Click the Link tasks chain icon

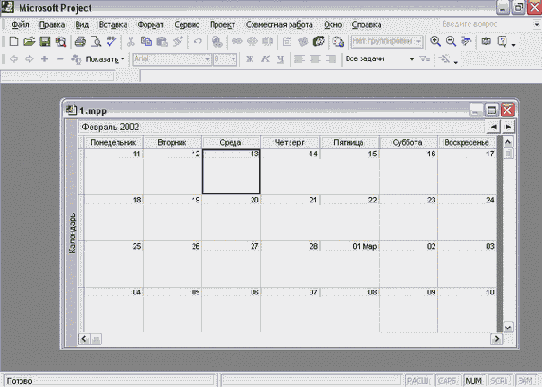click(237, 42)
